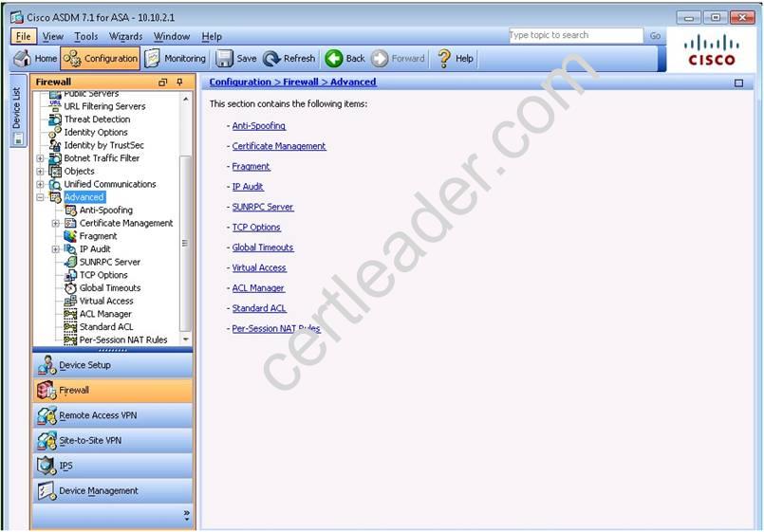Select Virtual Access icon in tree
This screenshot has width=764, height=532.
tap(70, 301)
